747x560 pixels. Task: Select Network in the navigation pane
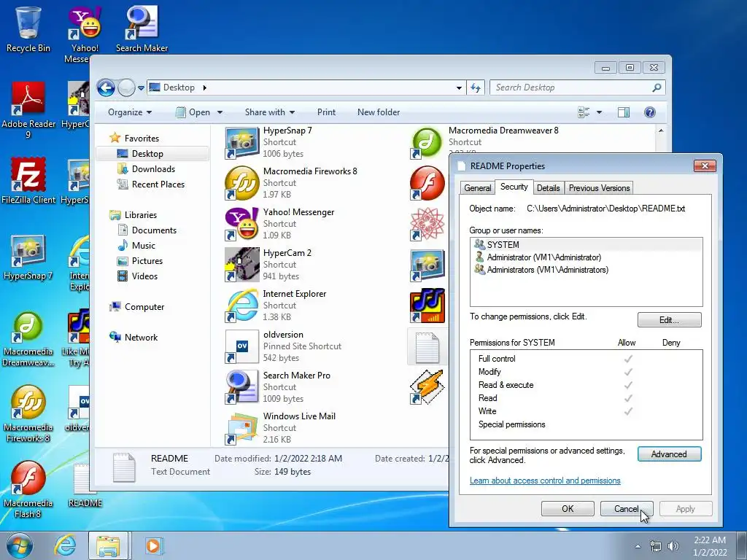[x=133, y=338]
